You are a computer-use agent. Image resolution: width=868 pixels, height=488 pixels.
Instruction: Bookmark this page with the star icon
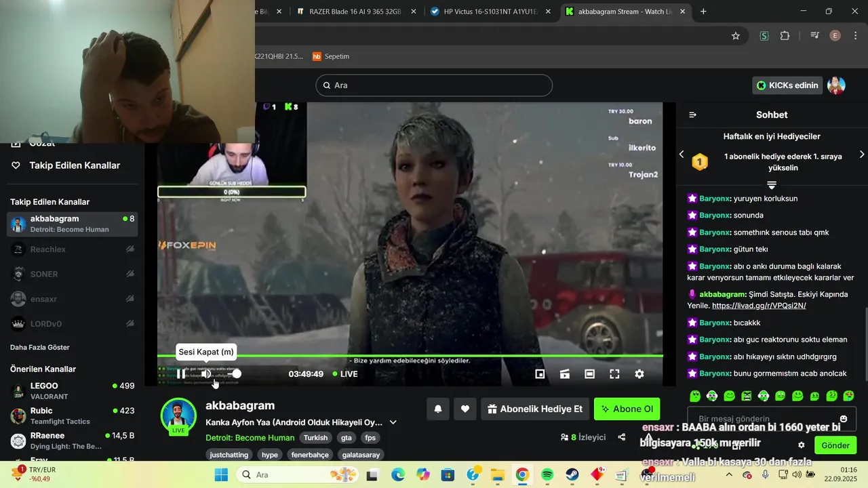pyautogui.click(x=736, y=36)
